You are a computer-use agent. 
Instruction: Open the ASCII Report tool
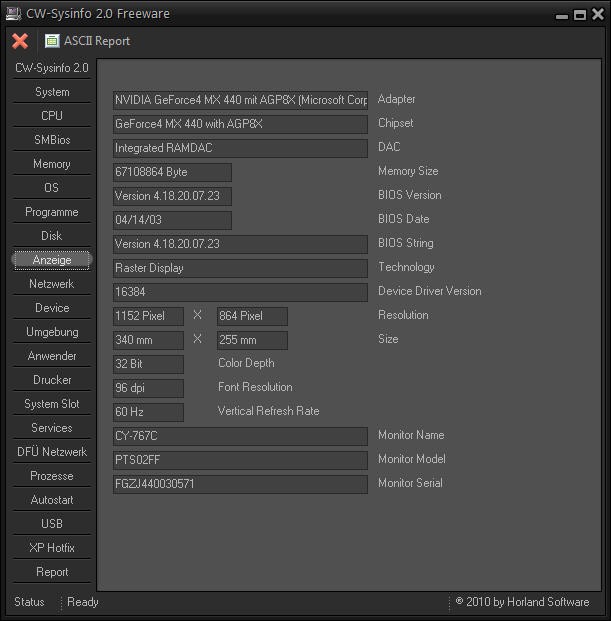88,41
